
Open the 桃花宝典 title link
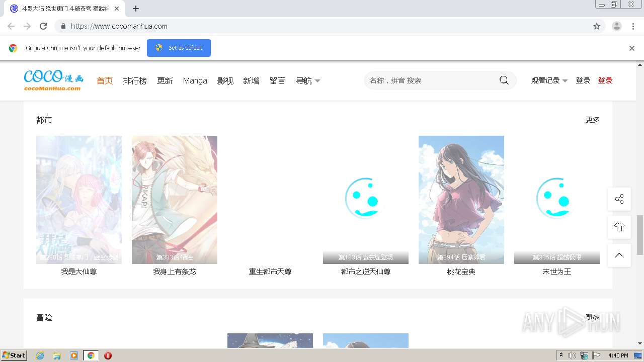461,271
